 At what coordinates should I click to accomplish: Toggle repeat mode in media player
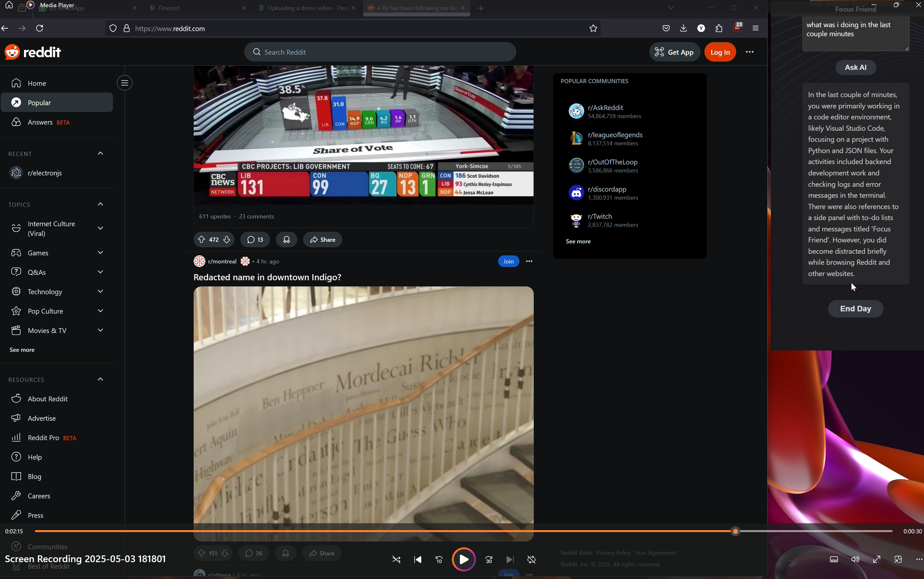pyautogui.click(x=531, y=560)
